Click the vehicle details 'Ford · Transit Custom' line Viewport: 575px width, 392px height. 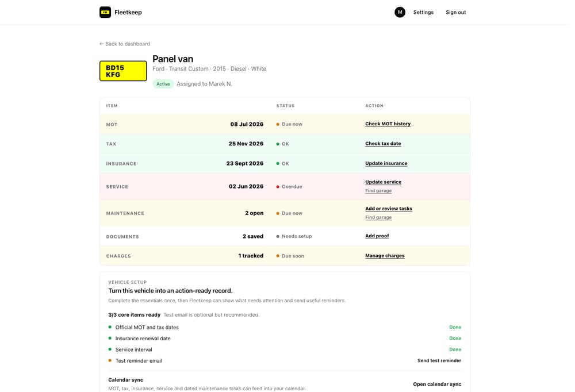click(x=209, y=69)
